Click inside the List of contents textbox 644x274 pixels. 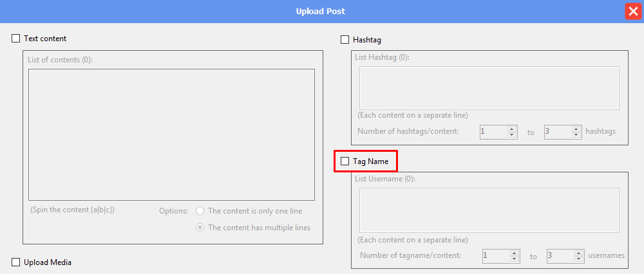pyautogui.click(x=171, y=135)
